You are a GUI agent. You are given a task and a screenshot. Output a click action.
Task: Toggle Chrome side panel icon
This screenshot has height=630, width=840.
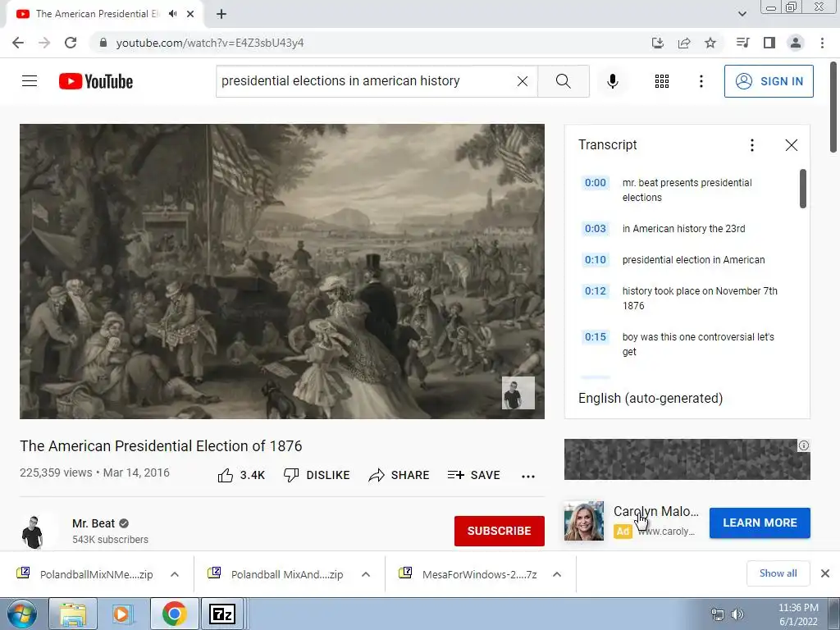[769, 43]
